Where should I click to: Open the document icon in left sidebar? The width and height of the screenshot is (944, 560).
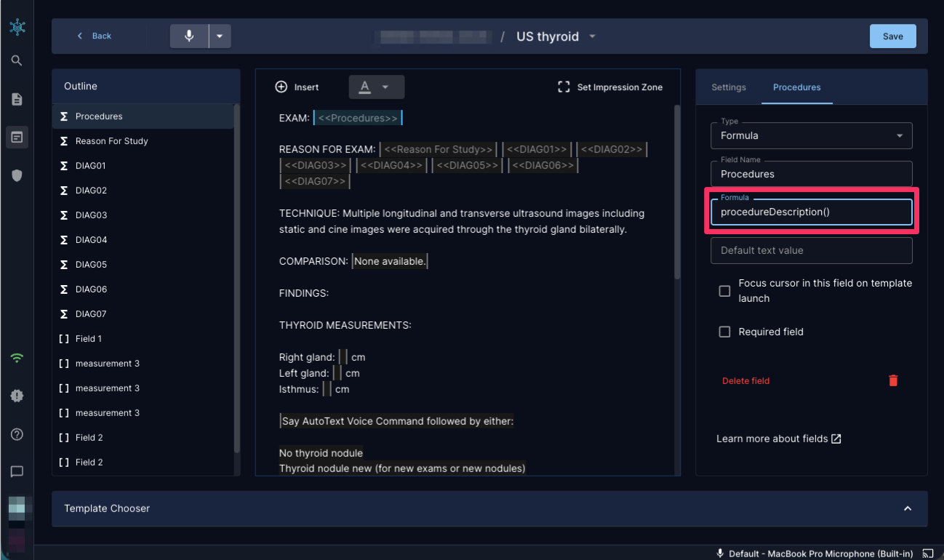[17, 99]
